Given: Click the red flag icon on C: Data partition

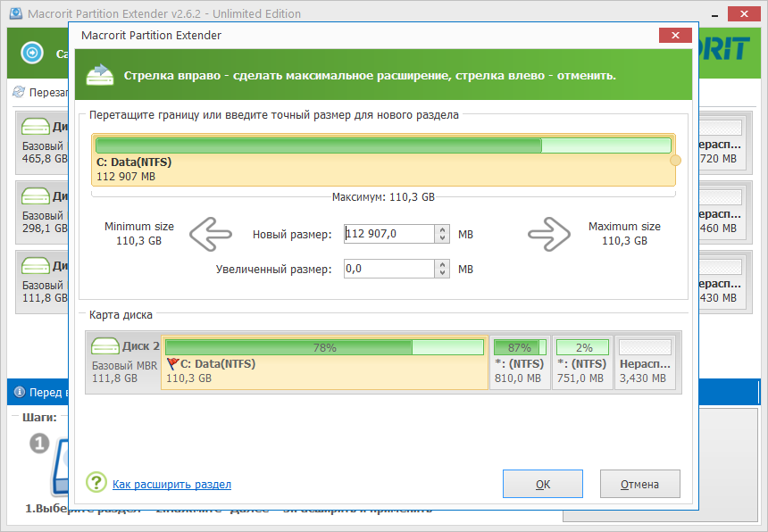Looking at the screenshot, I should click(172, 363).
